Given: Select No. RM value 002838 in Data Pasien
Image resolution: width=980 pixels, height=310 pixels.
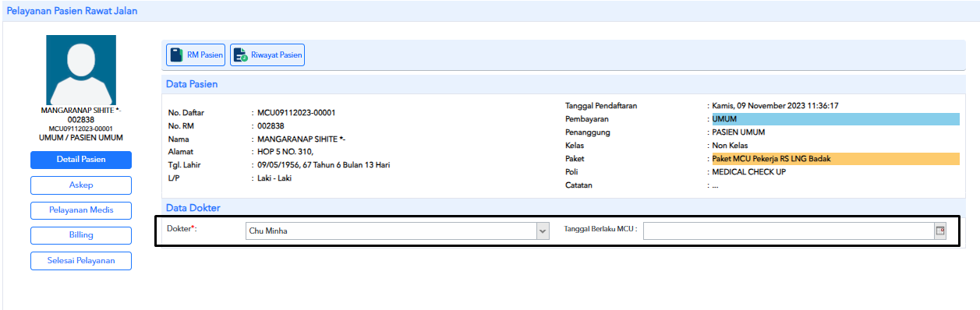Looking at the screenshot, I should (271, 126).
